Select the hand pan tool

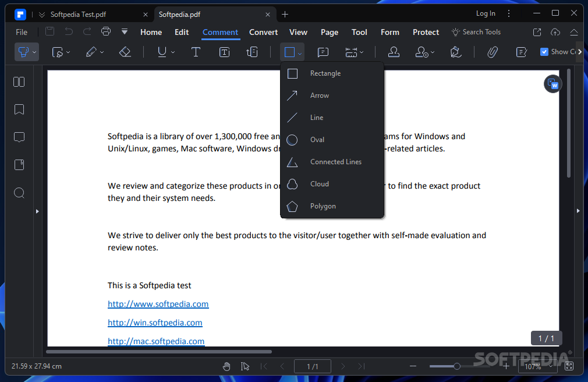point(226,366)
